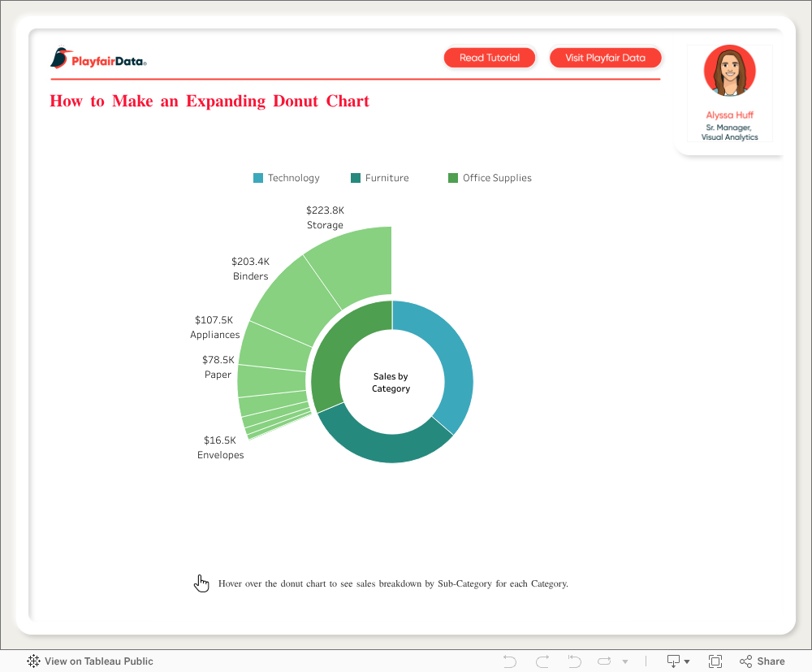Open the Download dropdown in toolbar
Viewport: 812px width, 672px height.
(678, 661)
